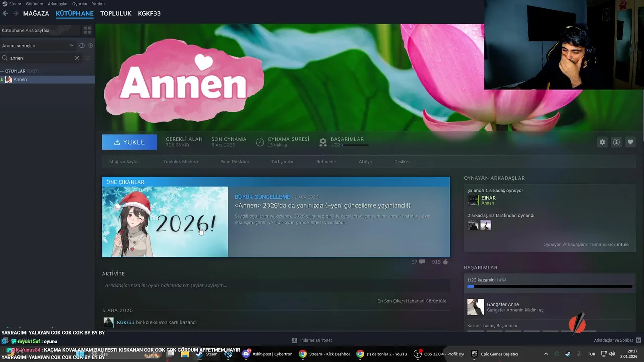
Task: Go forward with the navigation arrow
Action: point(16,13)
